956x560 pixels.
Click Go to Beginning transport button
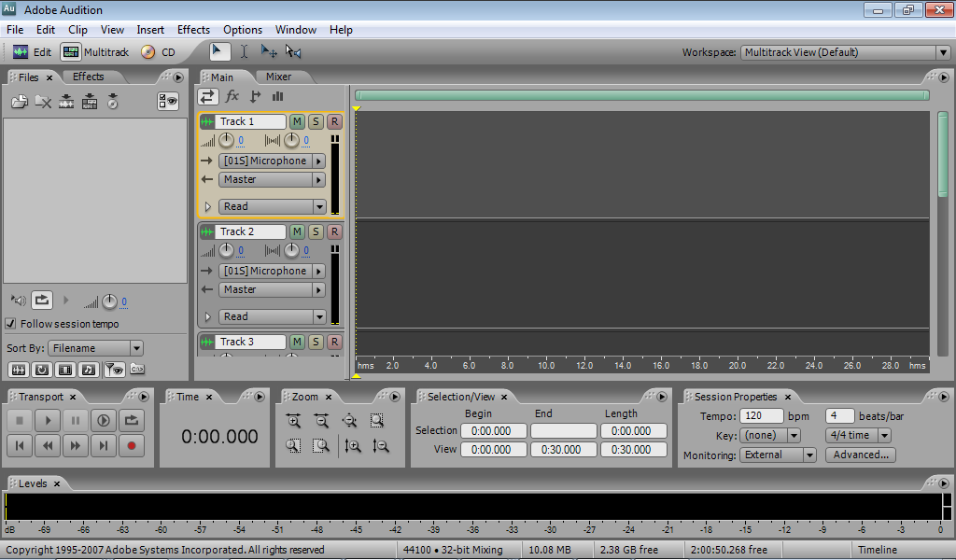[x=20, y=445]
